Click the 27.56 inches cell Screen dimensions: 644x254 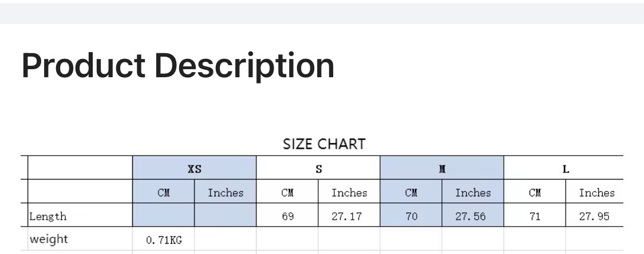click(x=473, y=217)
